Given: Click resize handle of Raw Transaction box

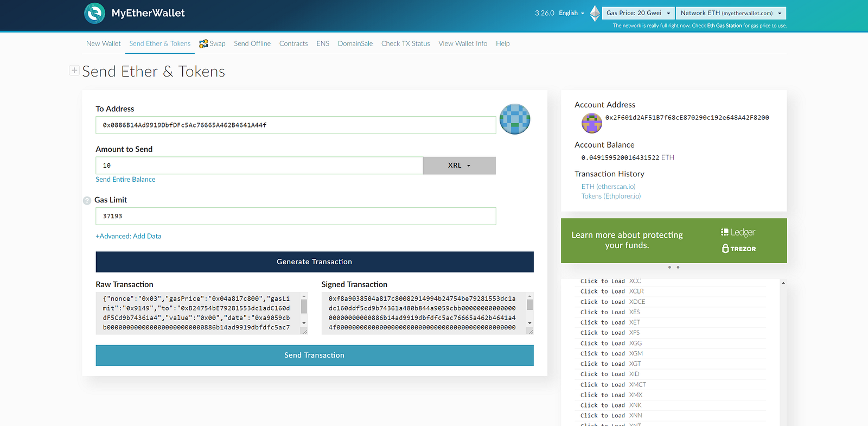Looking at the screenshot, I should 304,331.
